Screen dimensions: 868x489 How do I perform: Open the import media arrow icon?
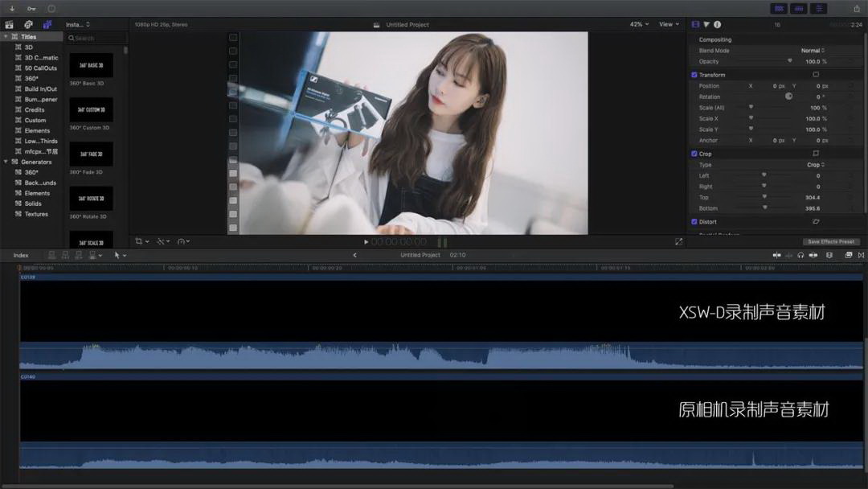point(12,8)
